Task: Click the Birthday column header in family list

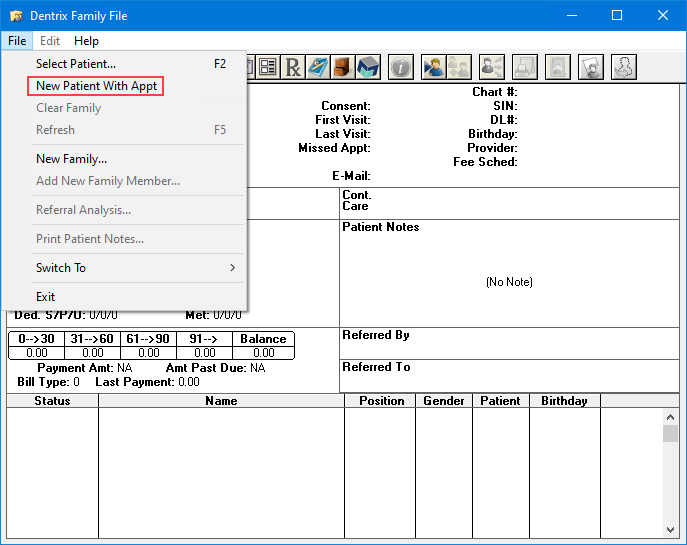Action: tap(564, 401)
